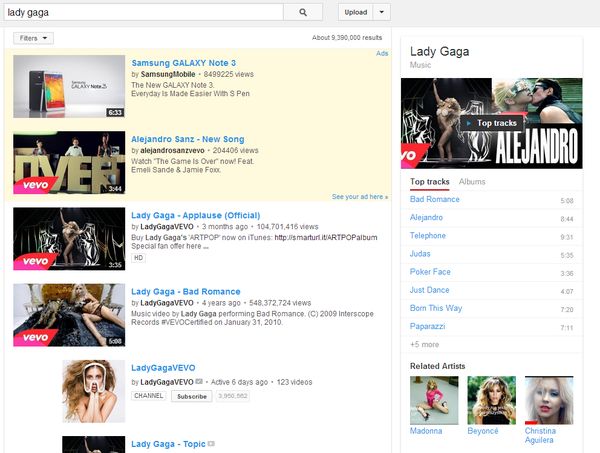Play the Poker Face track

coord(491,272)
